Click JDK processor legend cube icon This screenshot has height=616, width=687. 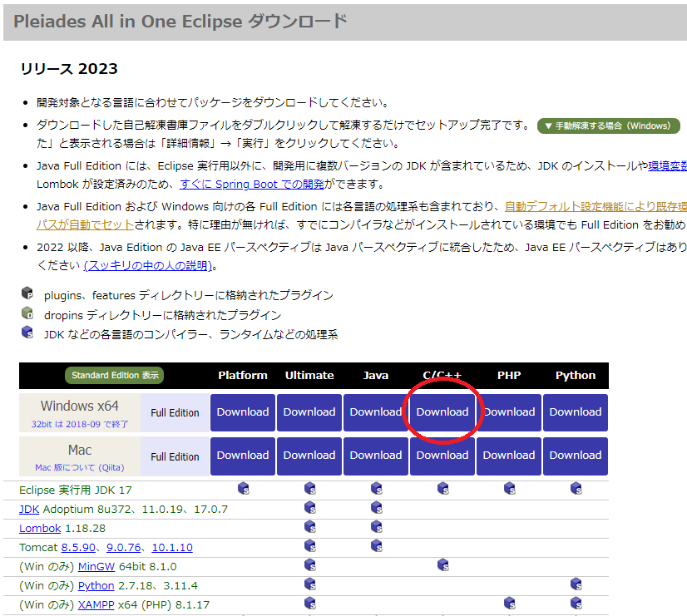[27, 332]
